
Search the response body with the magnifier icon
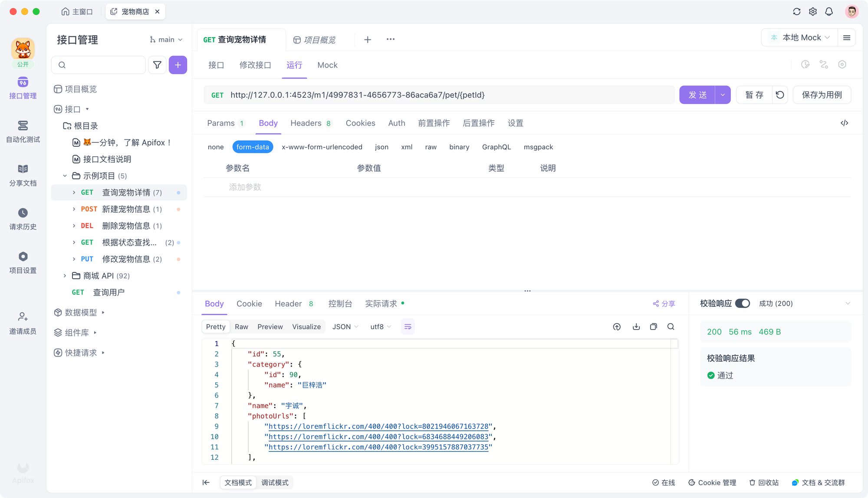click(x=671, y=326)
